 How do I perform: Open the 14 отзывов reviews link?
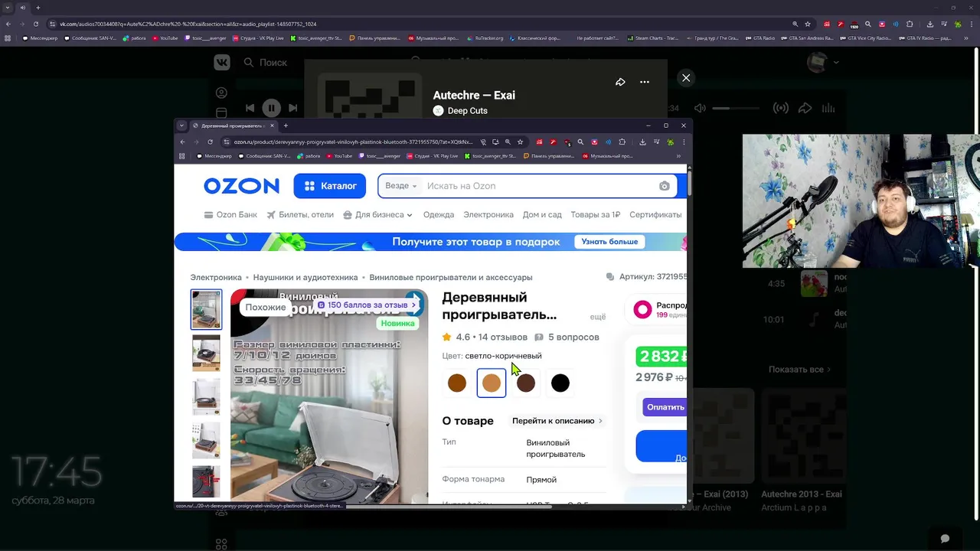click(x=503, y=337)
